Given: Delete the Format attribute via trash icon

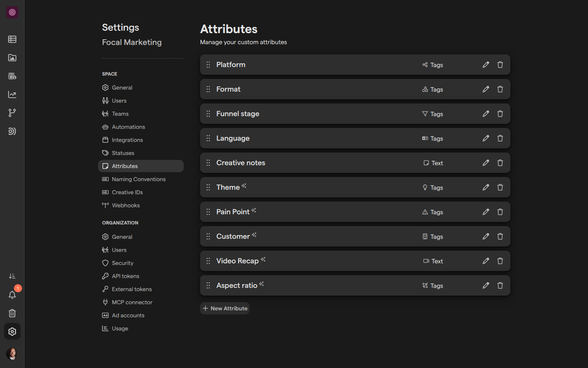Looking at the screenshot, I should click(x=500, y=89).
